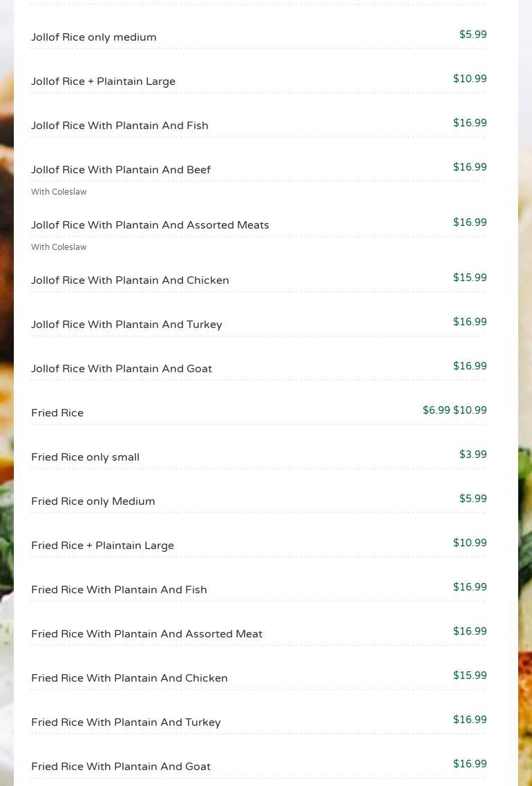The width and height of the screenshot is (532, 786).
Task: Click the $3.99 price
Action: pyautogui.click(x=473, y=454)
